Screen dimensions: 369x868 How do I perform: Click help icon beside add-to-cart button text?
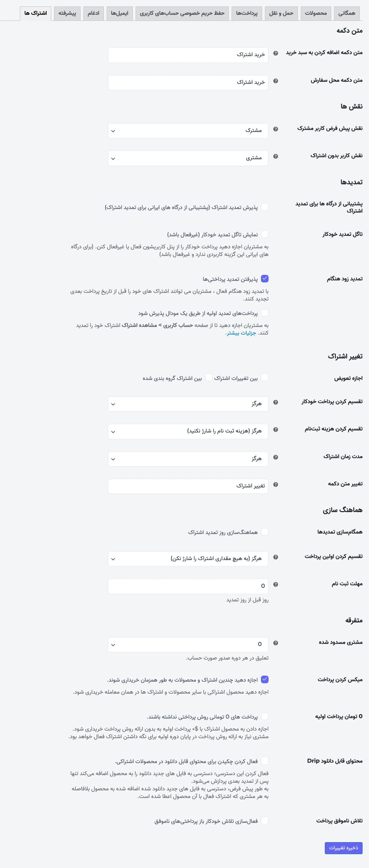click(x=276, y=53)
